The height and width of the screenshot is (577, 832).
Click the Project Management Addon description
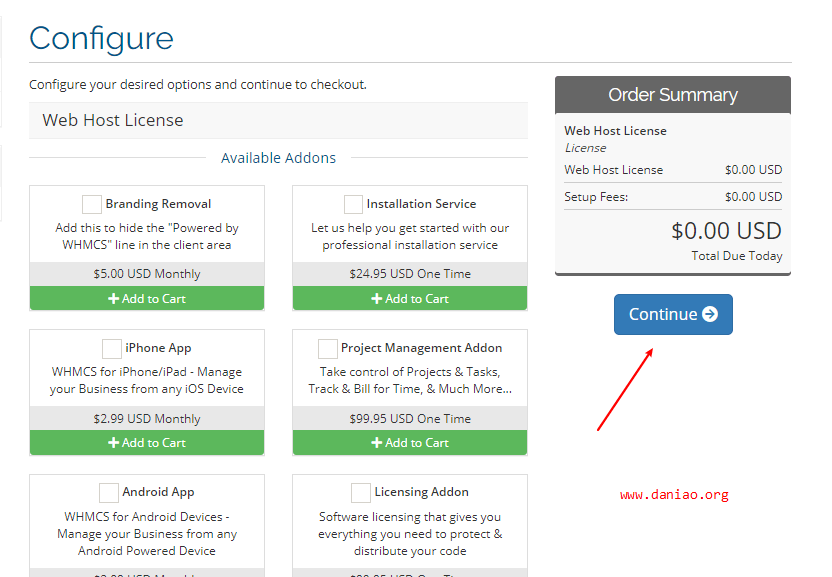(410, 381)
